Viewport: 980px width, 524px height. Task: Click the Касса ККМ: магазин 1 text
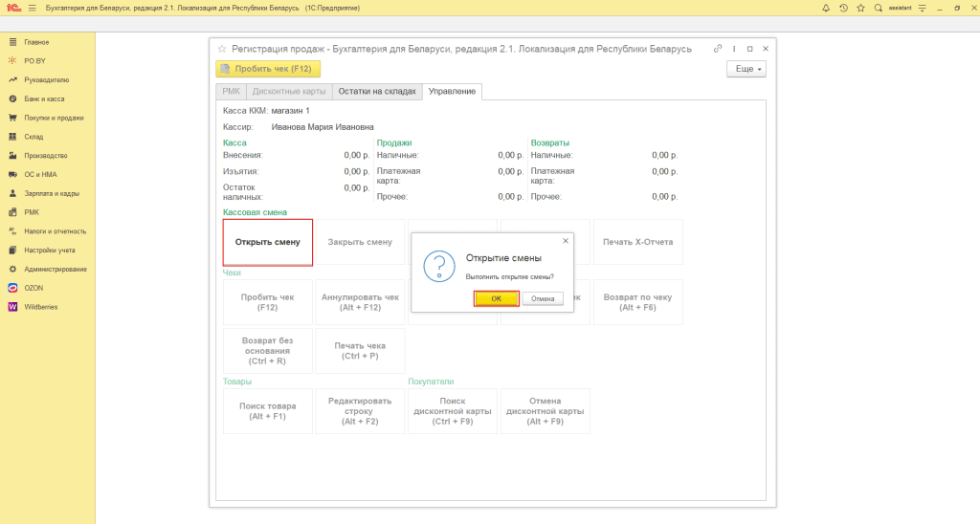click(x=266, y=111)
